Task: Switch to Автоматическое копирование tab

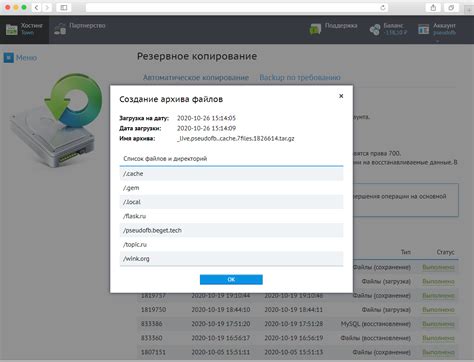Action: click(x=196, y=77)
